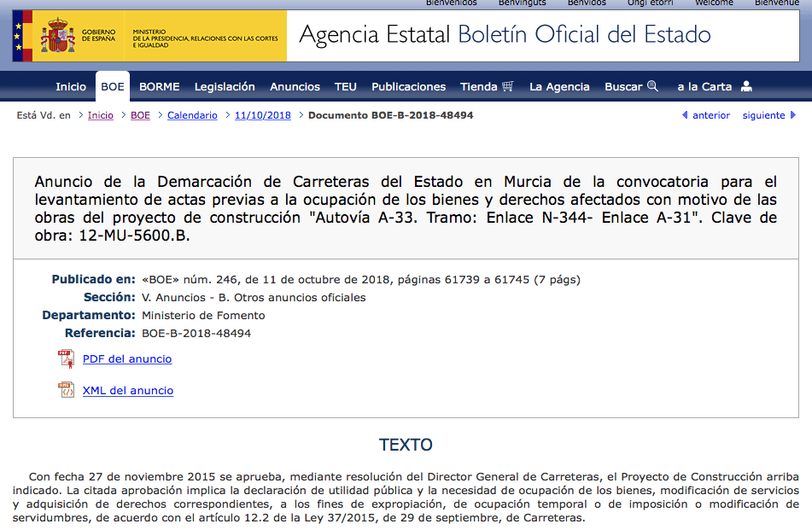
Task: Click the user icon beside a la Carta
Action: coord(746,86)
